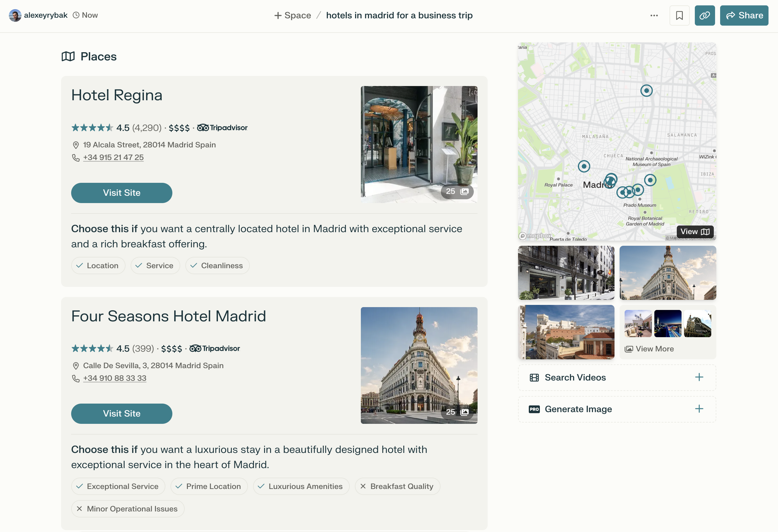Click map pin beside Retiro park

pyautogui.click(x=650, y=180)
